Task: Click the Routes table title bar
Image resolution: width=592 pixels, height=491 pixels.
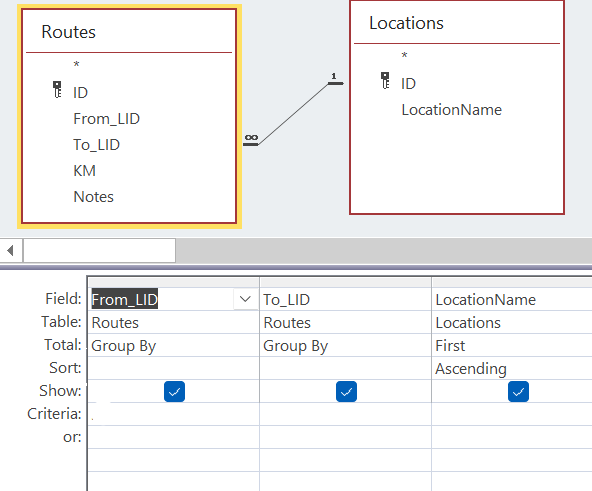Action: (129, 32)
